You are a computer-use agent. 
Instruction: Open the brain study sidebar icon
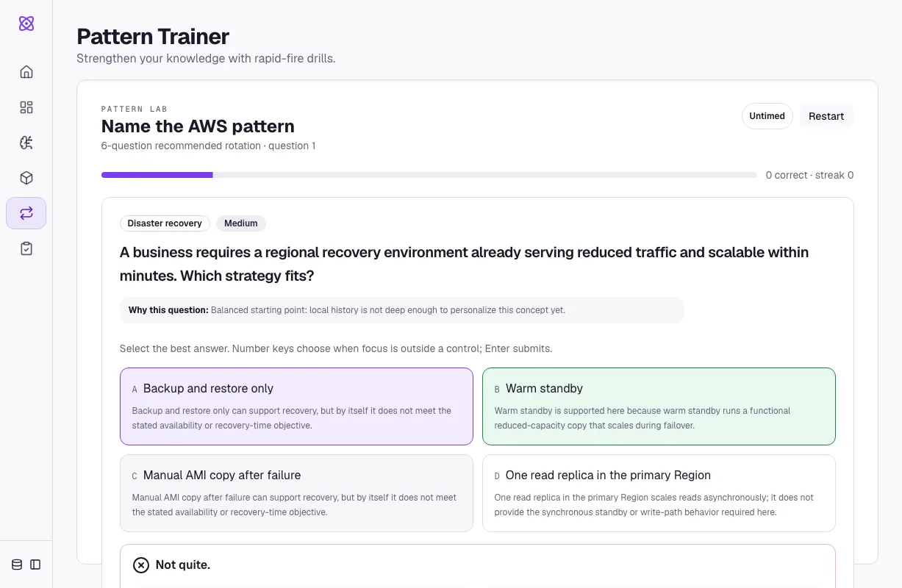26,143
